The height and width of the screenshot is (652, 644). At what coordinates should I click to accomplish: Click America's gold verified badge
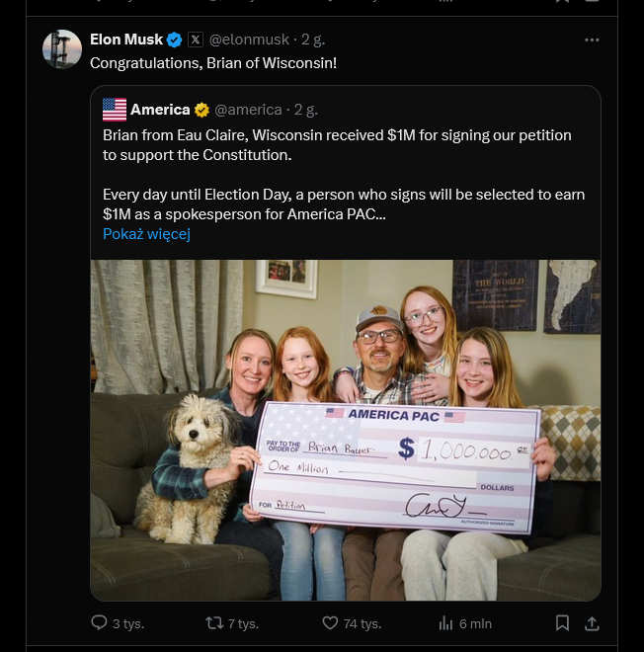click(201, 110)
